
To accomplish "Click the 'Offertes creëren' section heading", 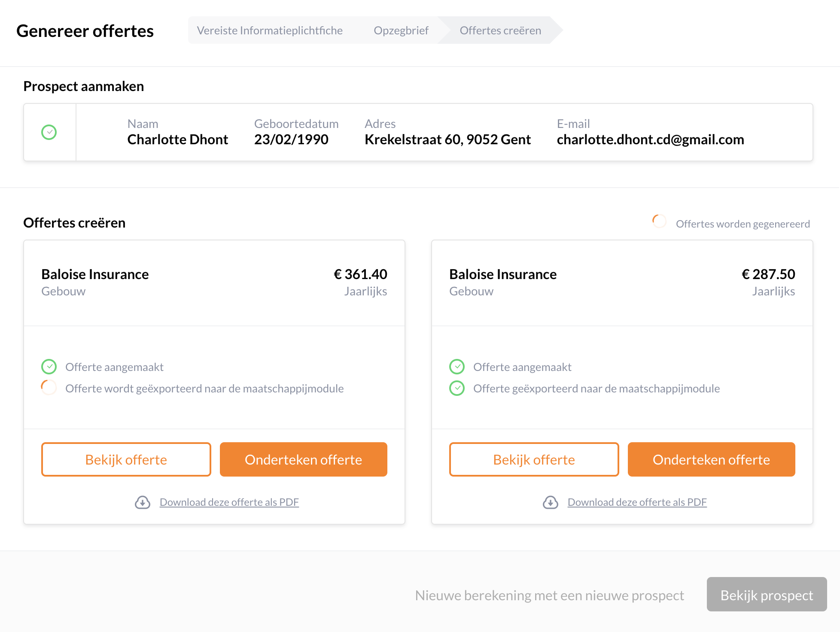I will coord(74,223).
